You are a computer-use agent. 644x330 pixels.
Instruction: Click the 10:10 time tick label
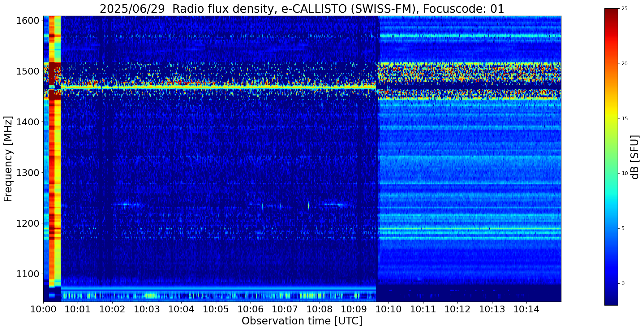(389, 309)
